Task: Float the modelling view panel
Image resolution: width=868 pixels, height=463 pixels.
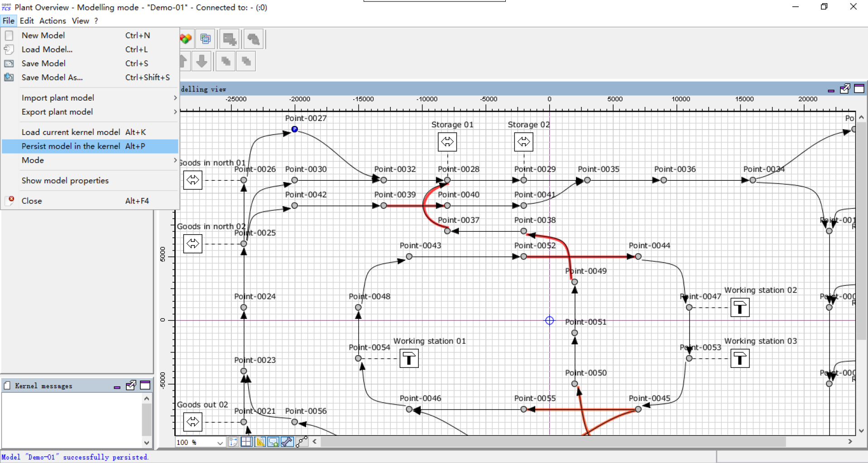Action: (845, 89)
